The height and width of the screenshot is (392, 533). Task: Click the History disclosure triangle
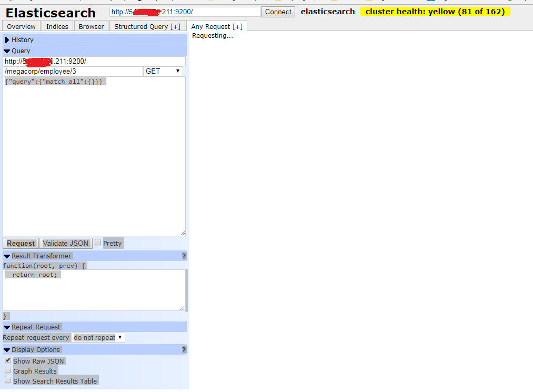6,39
